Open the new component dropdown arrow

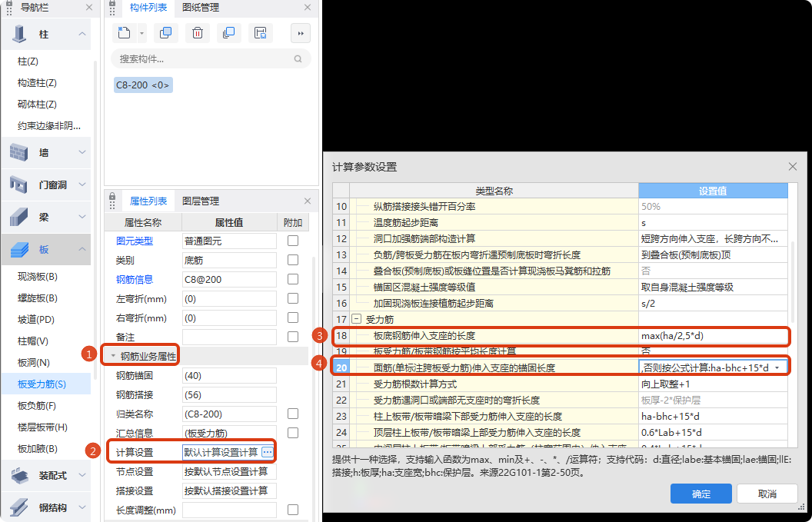pyautogui.click(x=142, y=33)
